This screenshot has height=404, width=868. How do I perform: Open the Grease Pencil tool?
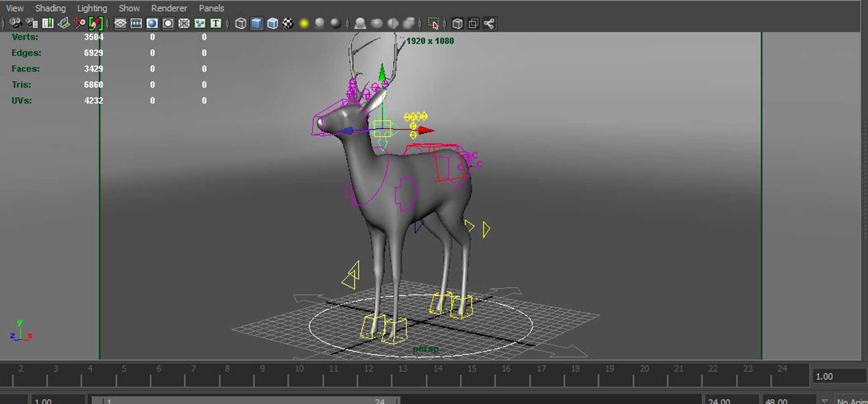96,23
